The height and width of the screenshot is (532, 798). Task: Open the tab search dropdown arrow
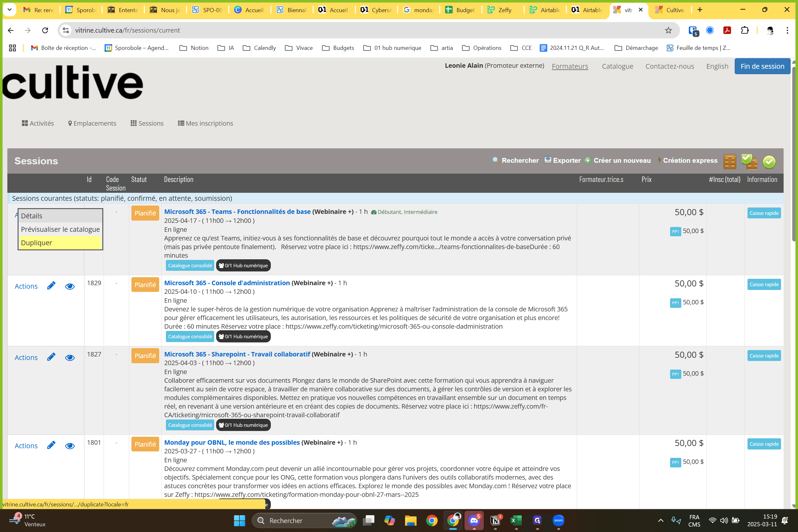(10, 10)
